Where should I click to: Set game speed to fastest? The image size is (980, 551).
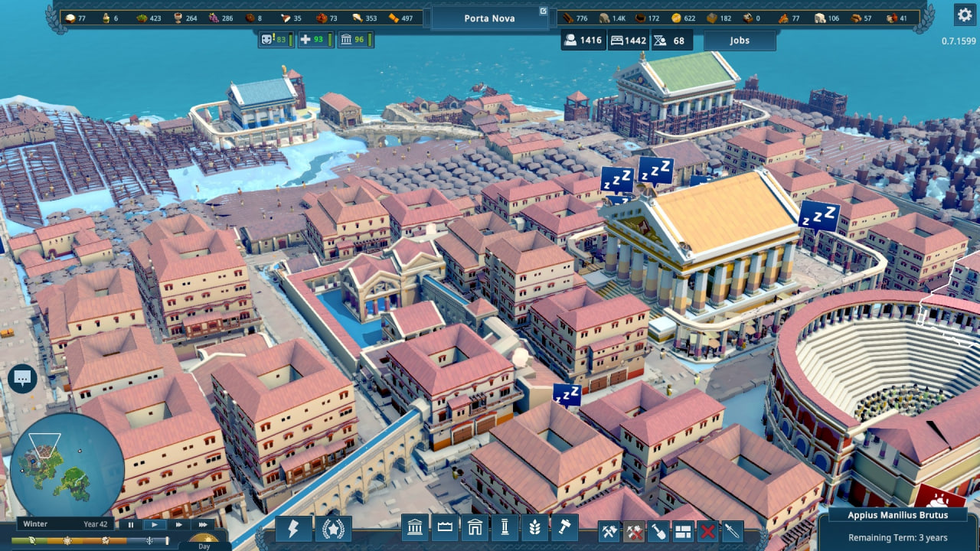(203, 524)
